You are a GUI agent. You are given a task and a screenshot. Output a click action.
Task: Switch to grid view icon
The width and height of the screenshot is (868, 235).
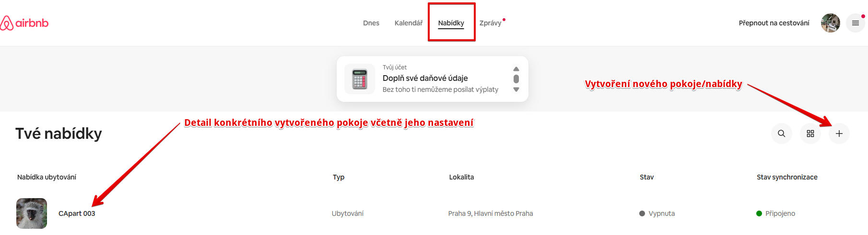(x=810, y=134)
